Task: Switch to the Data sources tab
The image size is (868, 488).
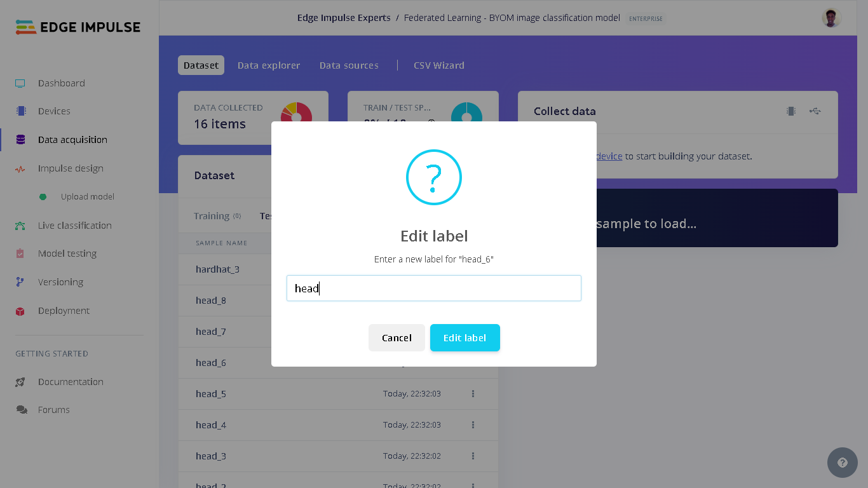Action: click(349, 65)
